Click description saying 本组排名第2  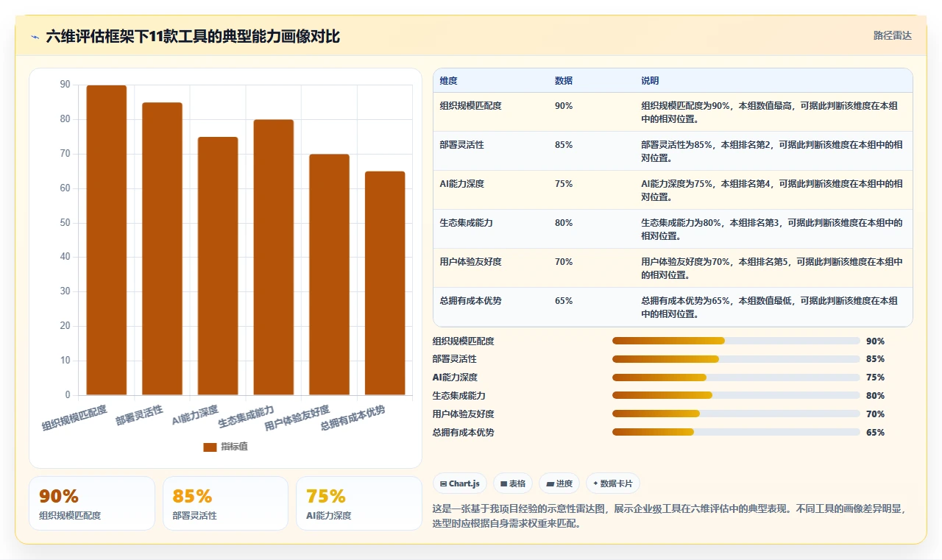coord(772,152)
